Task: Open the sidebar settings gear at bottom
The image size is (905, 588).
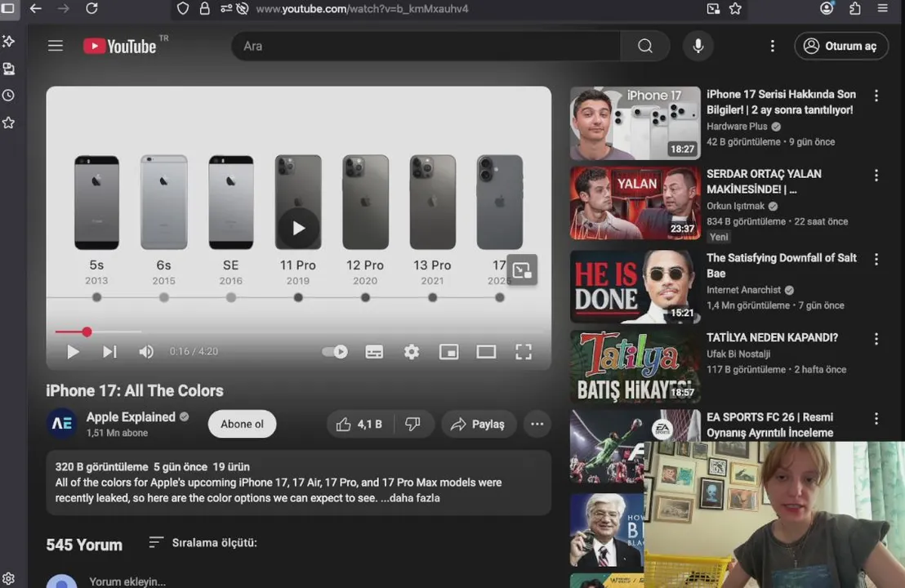Action: [x=9, y=579]
